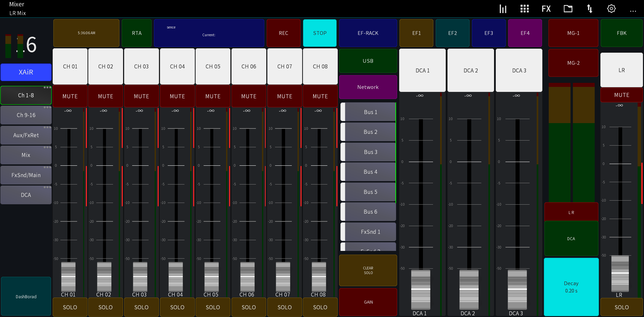644x317 pixels.
Task: Open the overflow menu with three dots
Action: pos(633,11)
